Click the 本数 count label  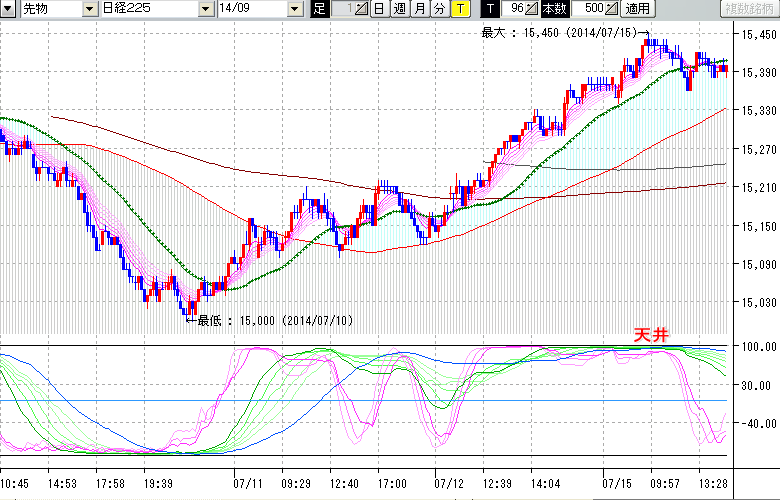[x=556, y=9]
